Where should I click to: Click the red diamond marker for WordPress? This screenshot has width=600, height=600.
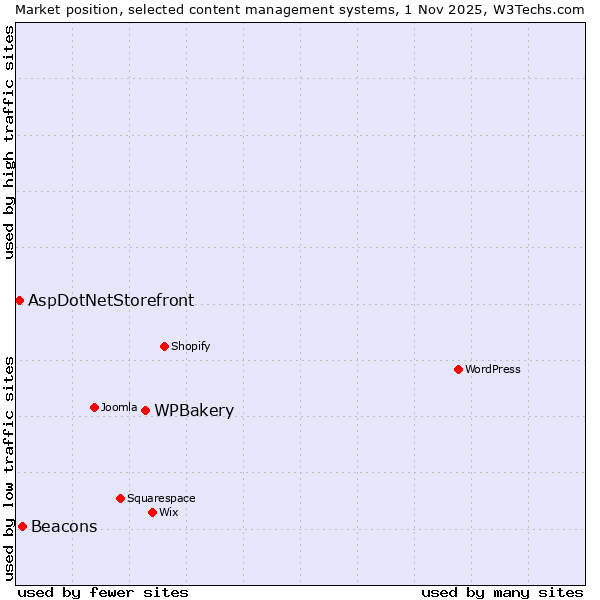pyautogui.click(x=458, y=369)
